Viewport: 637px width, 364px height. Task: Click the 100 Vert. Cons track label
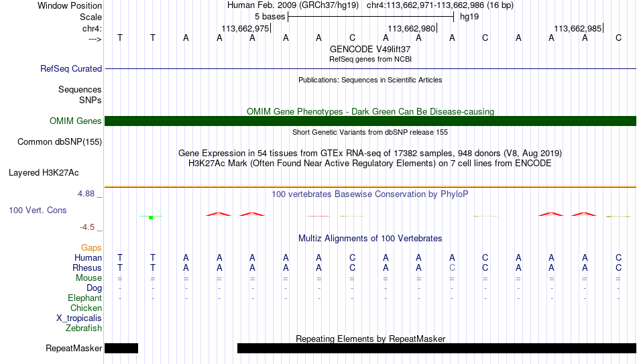(38, 210)
